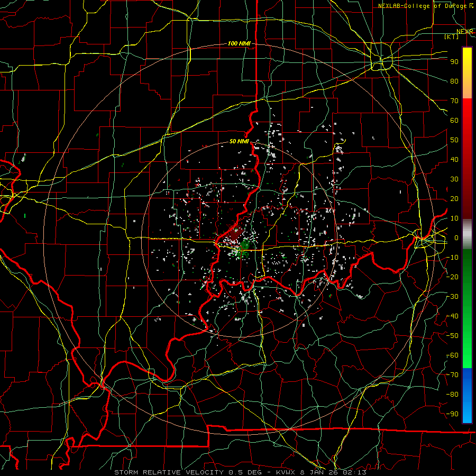Click the 8 JAN 26 02:13 timestamp
Screen dimensions: 476x476
coord(334,472)
